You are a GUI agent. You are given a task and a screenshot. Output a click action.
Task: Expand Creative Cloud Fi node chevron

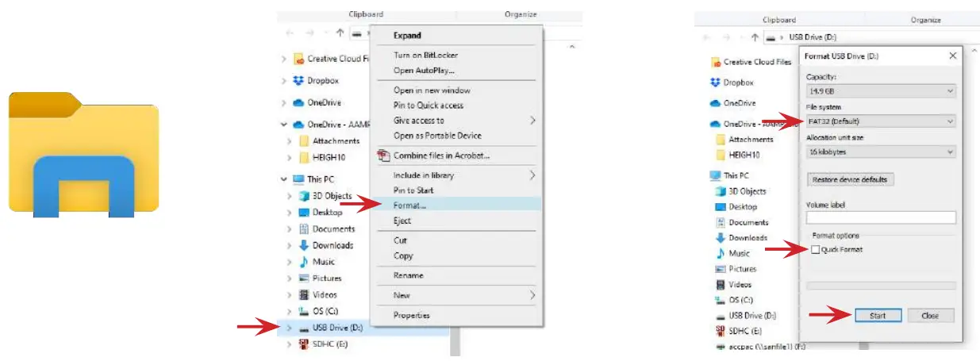285,59
